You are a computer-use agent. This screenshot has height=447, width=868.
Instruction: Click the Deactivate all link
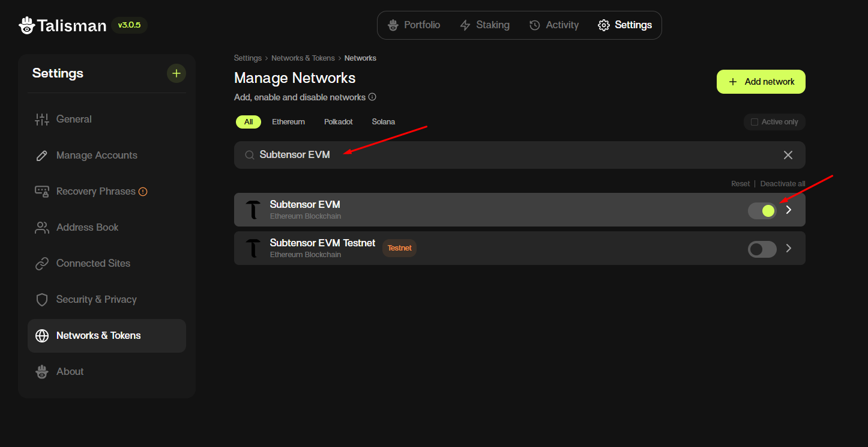(782, 184)
